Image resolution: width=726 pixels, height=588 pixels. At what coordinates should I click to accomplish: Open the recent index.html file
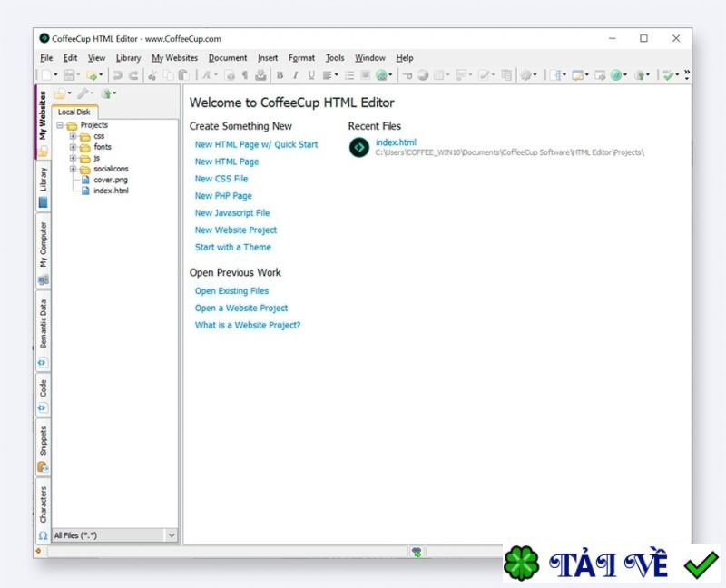click(396, 142)
